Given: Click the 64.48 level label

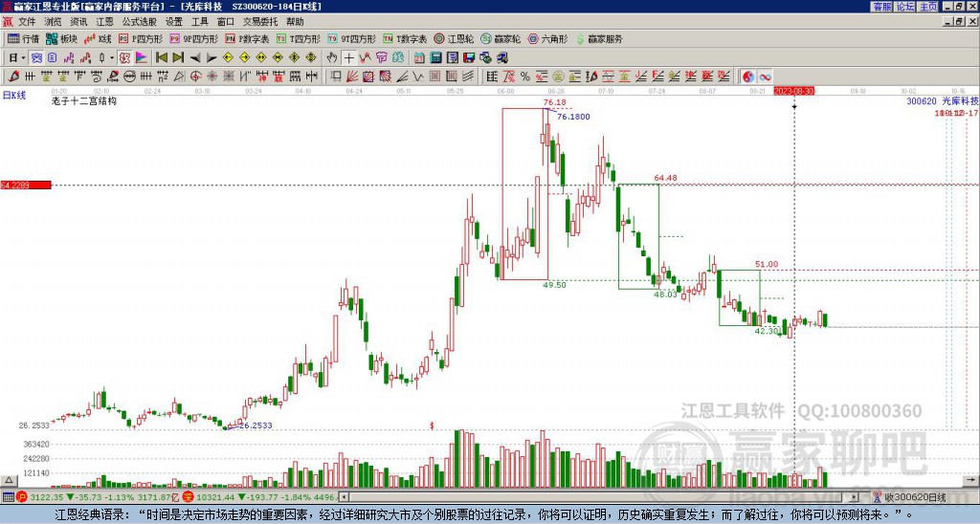Looking at the screenshot, I should coord(666,178).
